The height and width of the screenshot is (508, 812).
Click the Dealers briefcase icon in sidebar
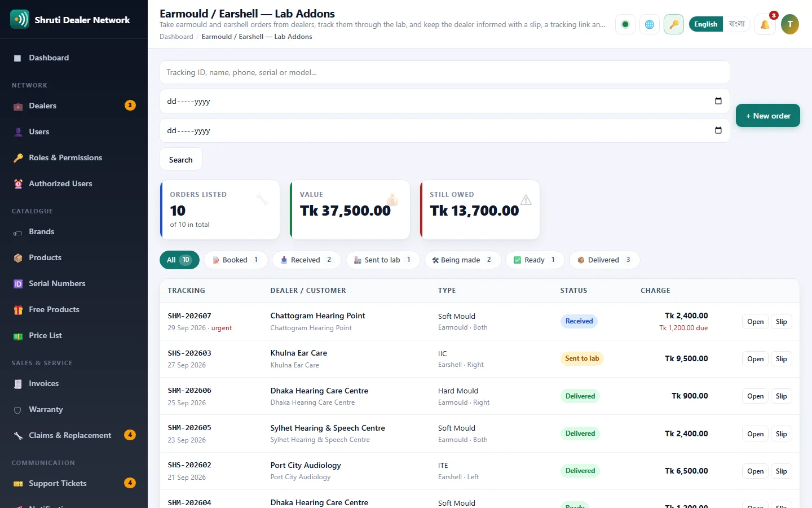point(18,106)
